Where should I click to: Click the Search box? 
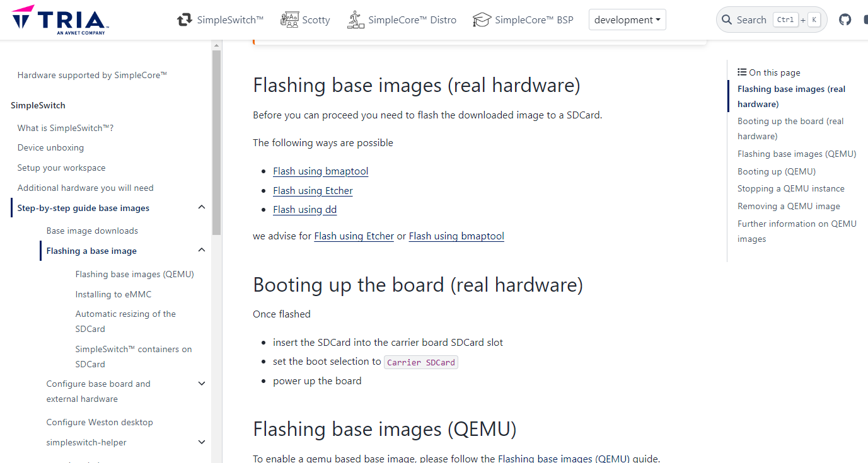(772, 20)
